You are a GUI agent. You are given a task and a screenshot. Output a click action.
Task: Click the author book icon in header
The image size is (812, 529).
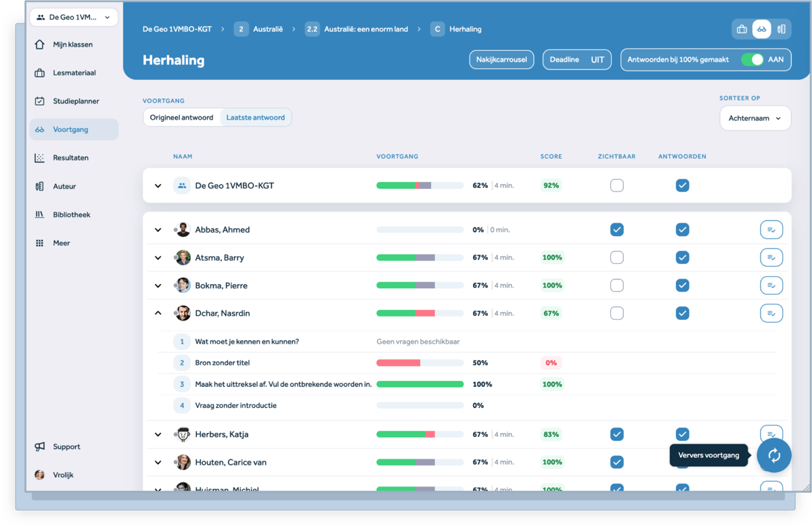(x=781, y=29)
